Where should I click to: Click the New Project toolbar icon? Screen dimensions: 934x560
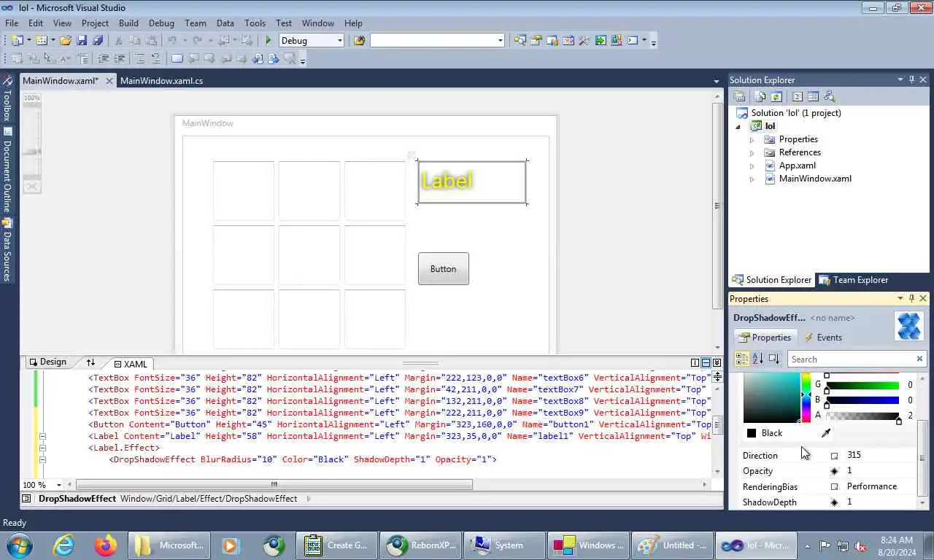(16, 41)
